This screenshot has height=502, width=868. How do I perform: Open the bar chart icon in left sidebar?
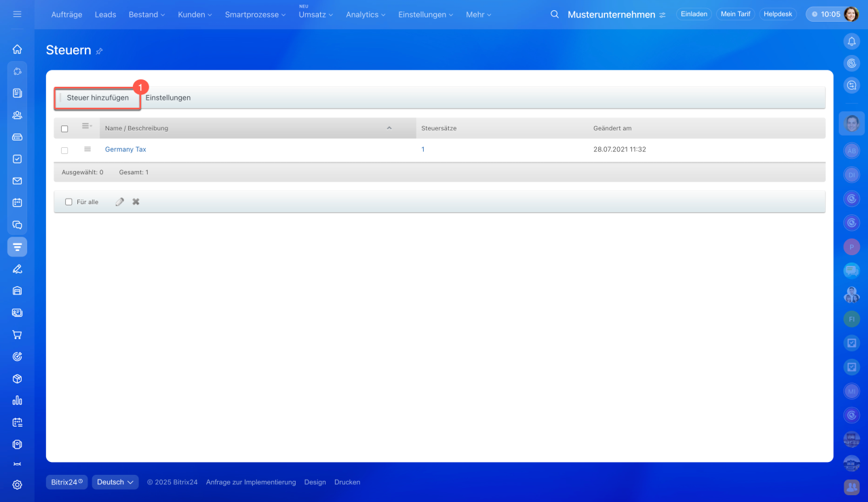click(x=17, y=400)
